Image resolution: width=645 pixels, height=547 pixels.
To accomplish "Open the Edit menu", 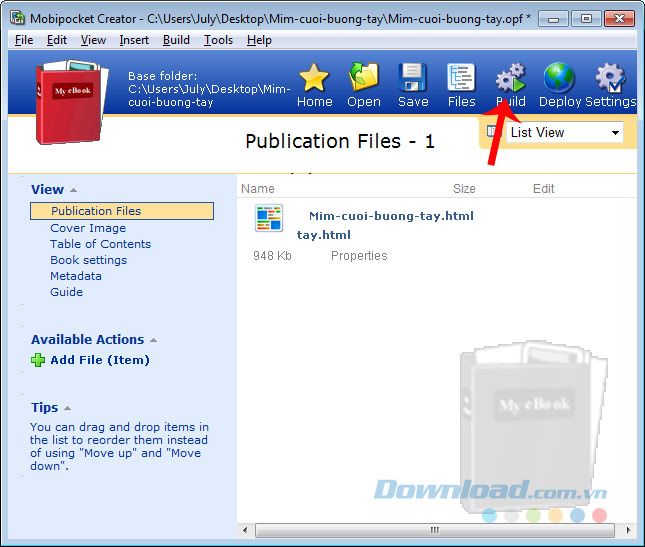I will tap(57, 40).
